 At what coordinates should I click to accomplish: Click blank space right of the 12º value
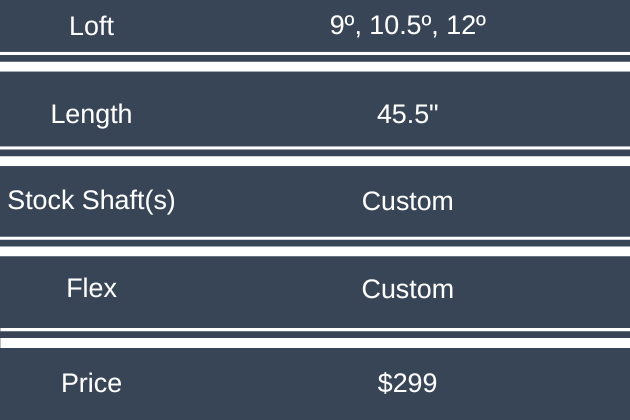click(x=560, y=26)
